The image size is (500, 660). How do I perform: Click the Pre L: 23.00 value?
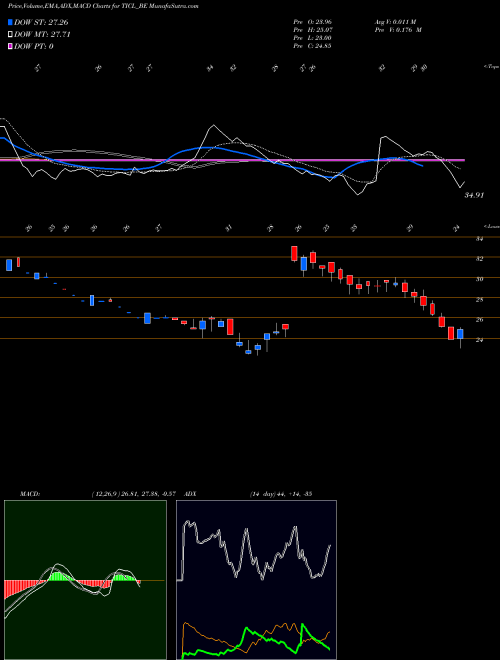coord(313,38)
